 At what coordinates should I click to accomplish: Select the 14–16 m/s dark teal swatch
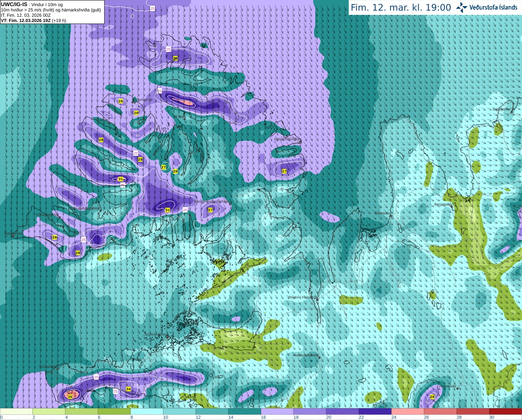coord(245,411)
